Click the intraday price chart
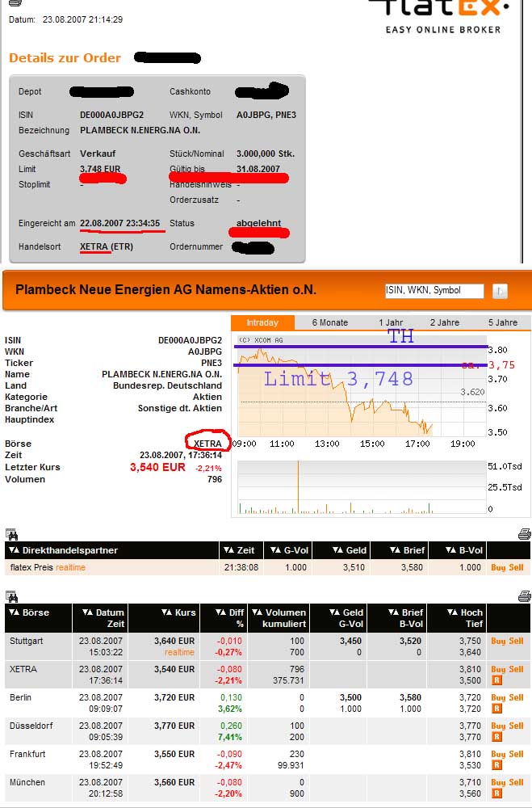Viewport: 532px width, 808px height. [x=361, y=385]
